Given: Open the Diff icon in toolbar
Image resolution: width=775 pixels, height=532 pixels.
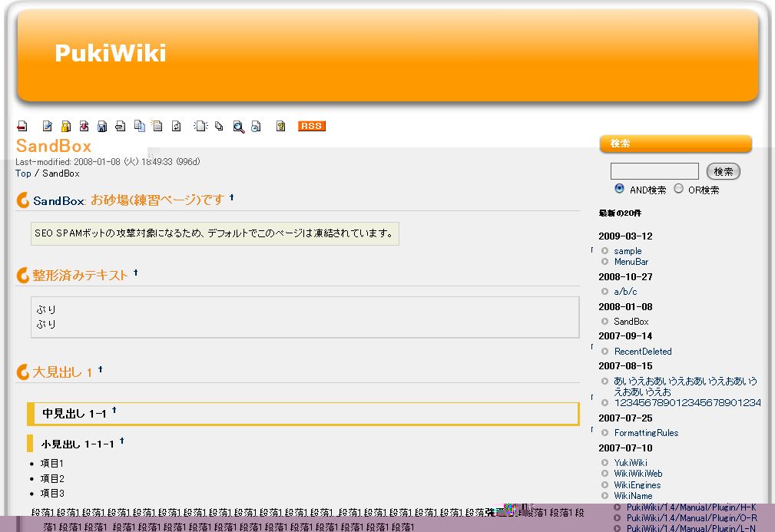Looking at the screenshot, I should pyautogui.click(x=84, y=127).
